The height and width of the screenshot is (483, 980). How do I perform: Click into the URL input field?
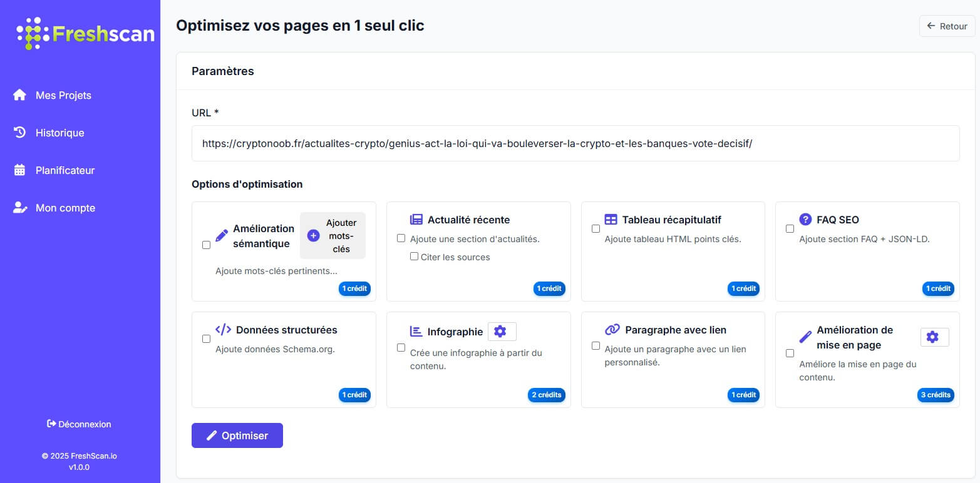(x=575, y=143)
